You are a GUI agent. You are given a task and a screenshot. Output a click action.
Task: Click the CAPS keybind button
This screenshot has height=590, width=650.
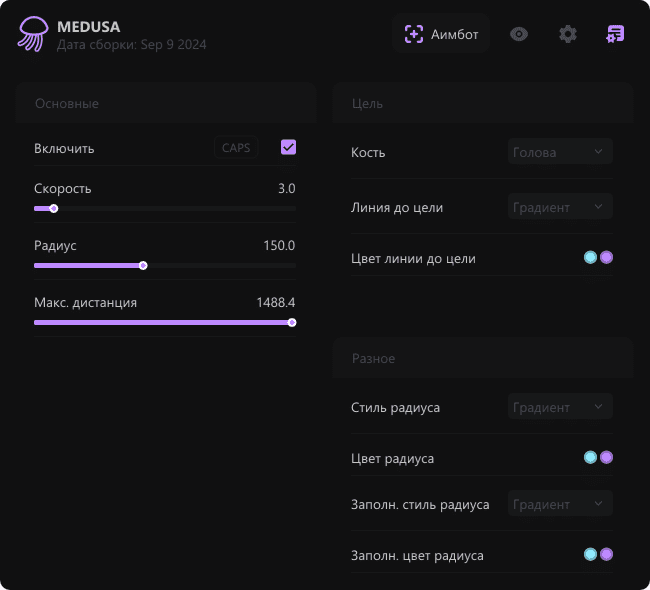click(x=236, y=148)
